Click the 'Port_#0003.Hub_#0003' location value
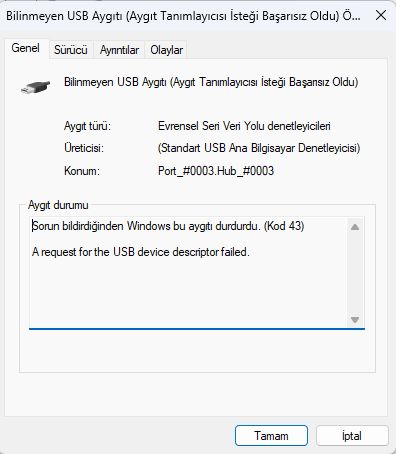 (216, 171)
